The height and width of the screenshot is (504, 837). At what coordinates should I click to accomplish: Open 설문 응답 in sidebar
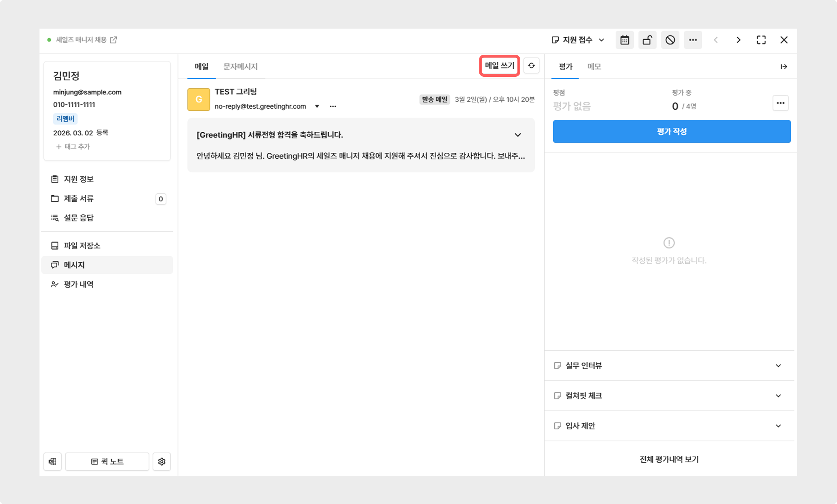(x=107, y=218)
